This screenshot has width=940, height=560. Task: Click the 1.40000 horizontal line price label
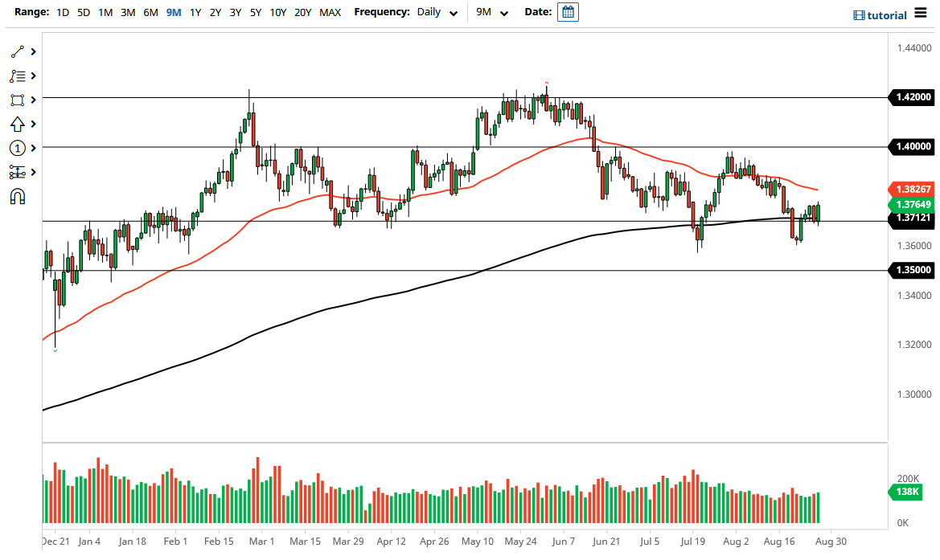pos(913,147)
